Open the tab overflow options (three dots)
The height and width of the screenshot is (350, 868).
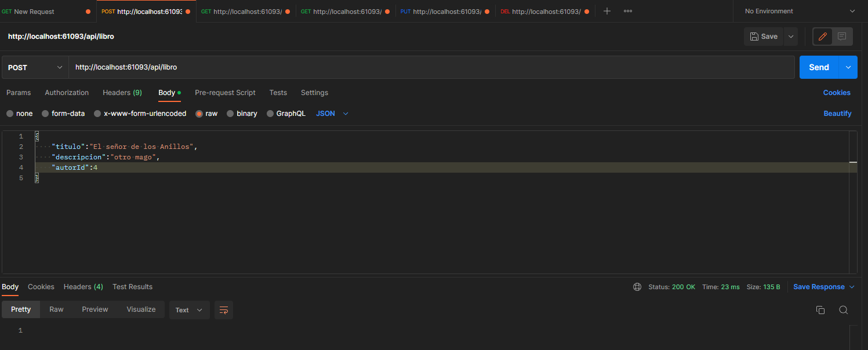[628, 11]
